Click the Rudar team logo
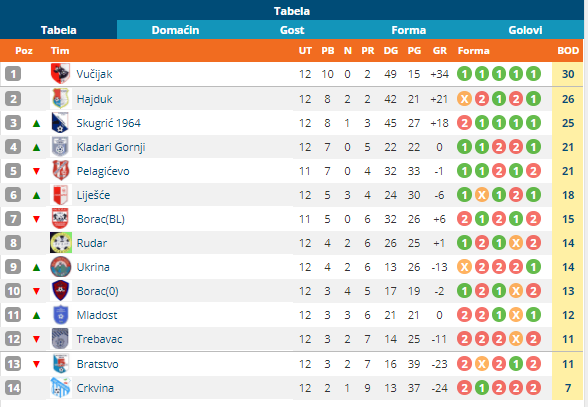This screenshot has height=407, width=588. [x=61, y=243]
